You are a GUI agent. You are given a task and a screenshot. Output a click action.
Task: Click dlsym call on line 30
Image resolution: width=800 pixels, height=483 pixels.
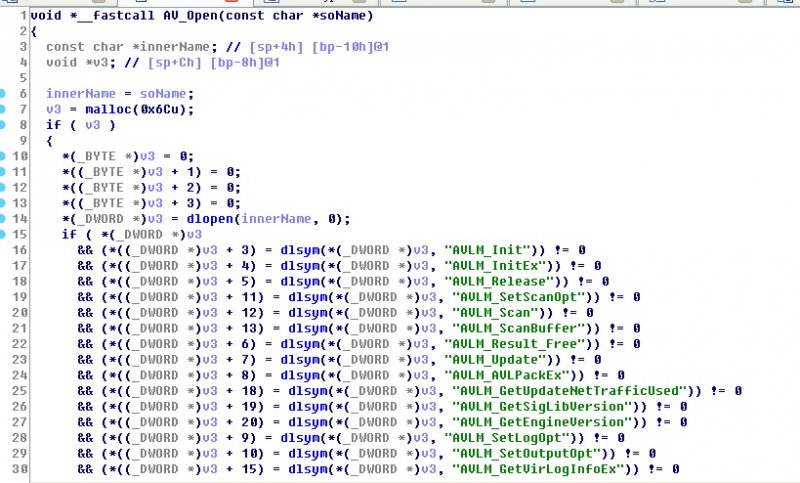[x=307, y=469]
